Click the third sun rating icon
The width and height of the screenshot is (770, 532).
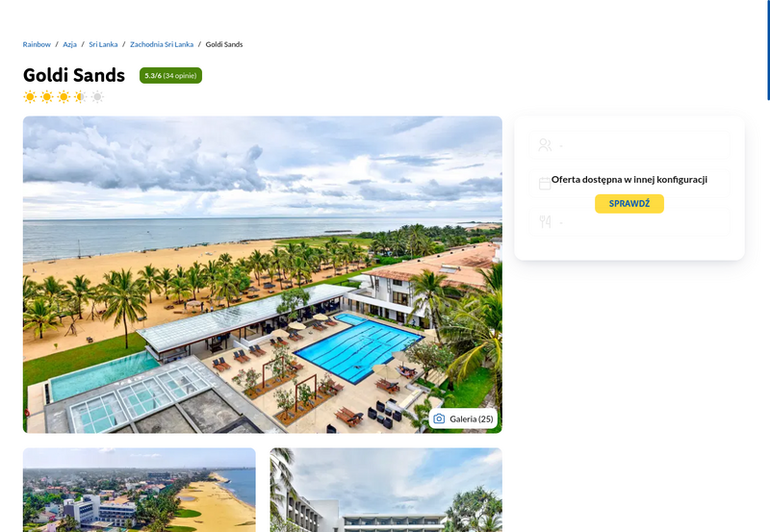coord(64,96)
